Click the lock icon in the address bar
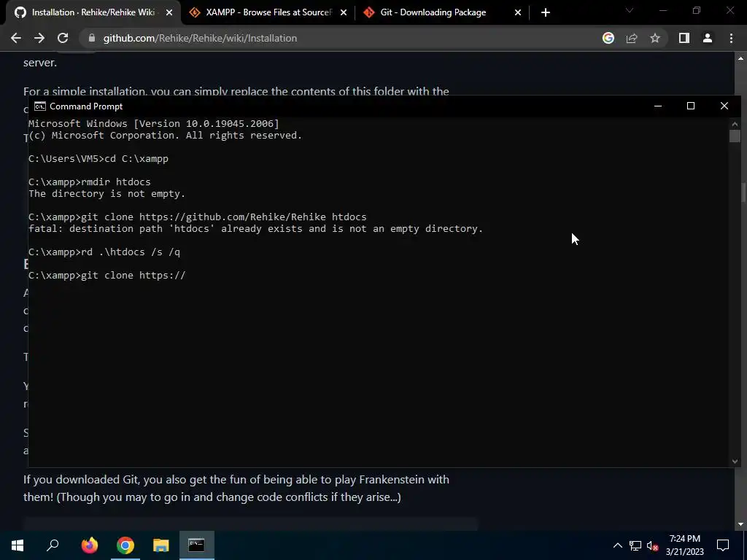 pyautogui.click(x=92, y=38)
